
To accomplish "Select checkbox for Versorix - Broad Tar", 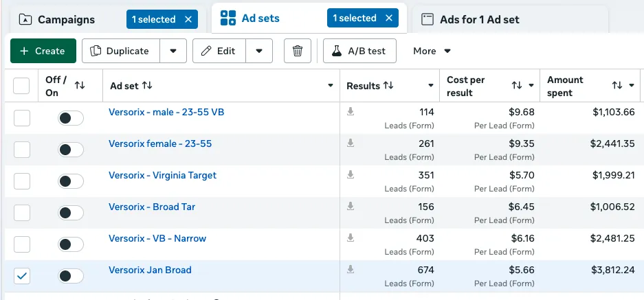I will point(22,213).
